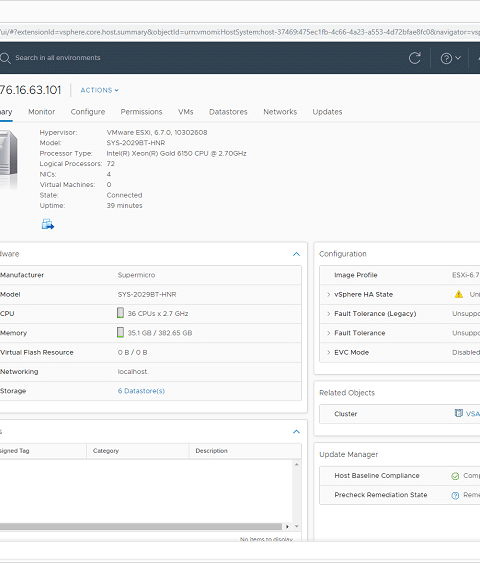
Task: Open the Permissions tab
Action: [141, 112]
